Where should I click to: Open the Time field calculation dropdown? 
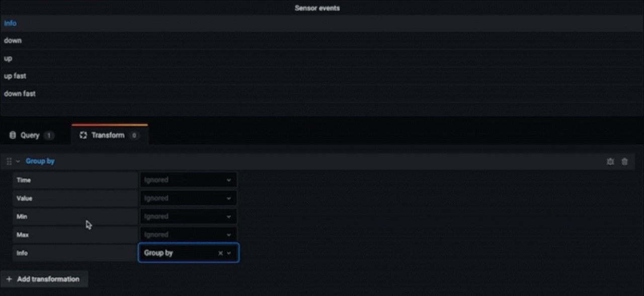[x=188, y=180]
